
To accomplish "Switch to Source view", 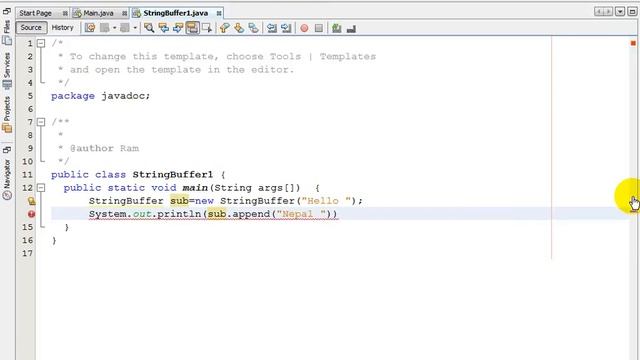I will [31, 28].
